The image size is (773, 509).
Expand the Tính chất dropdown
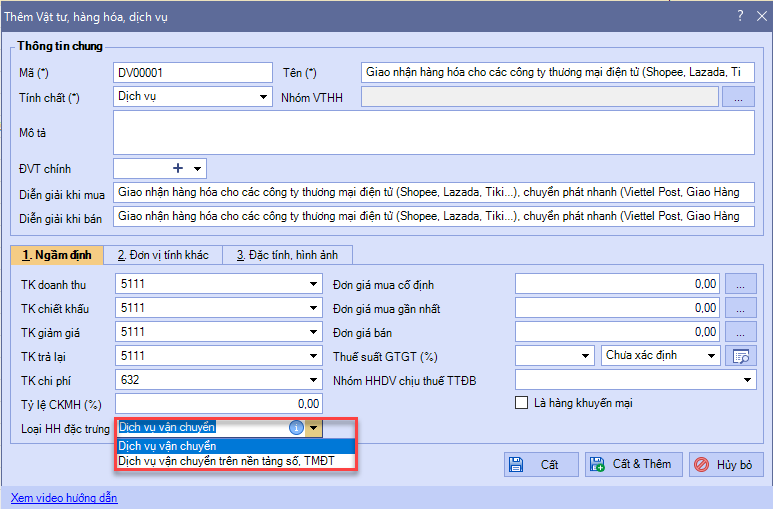pos(263,97)
